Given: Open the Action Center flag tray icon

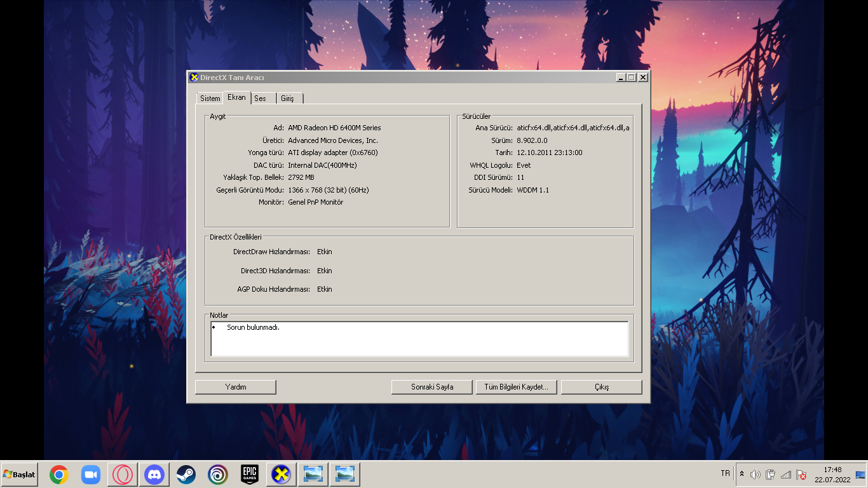Looking at the screenshot, I should [x=801, y=475].
